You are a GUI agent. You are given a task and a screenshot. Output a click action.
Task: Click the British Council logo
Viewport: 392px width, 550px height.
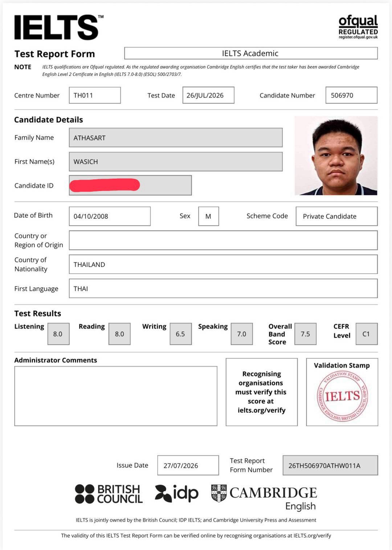109,494
